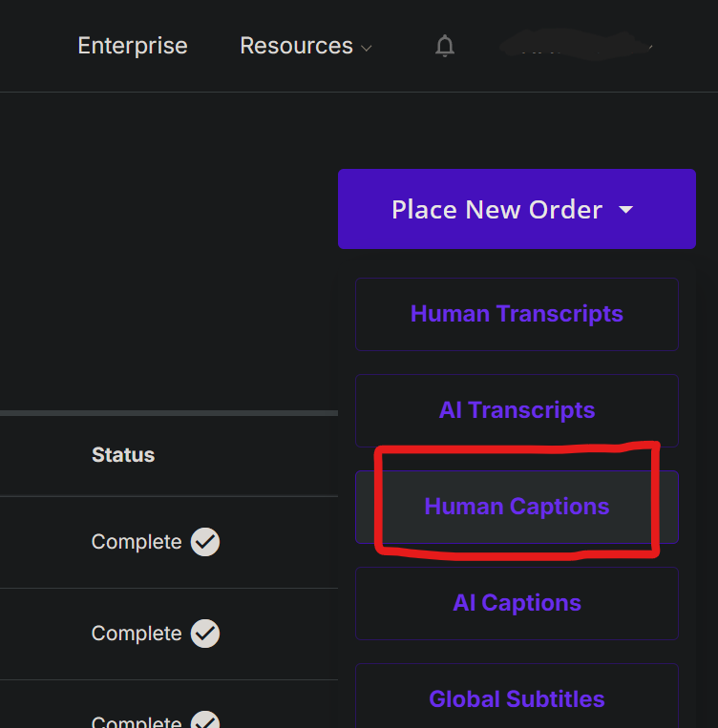
Task: Click the partially visible bottom checkmark icon
Action: click(x=205, y=721)
